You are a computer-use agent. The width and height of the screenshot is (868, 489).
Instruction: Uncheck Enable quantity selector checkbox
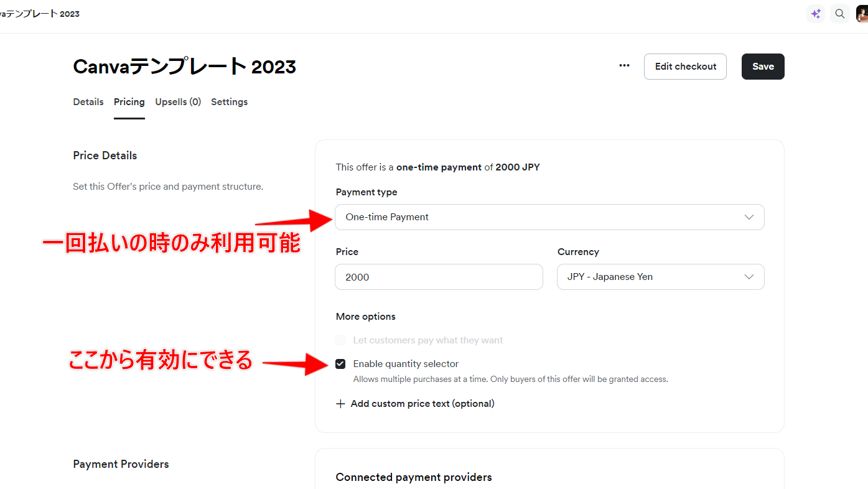[x=340, y=364]
